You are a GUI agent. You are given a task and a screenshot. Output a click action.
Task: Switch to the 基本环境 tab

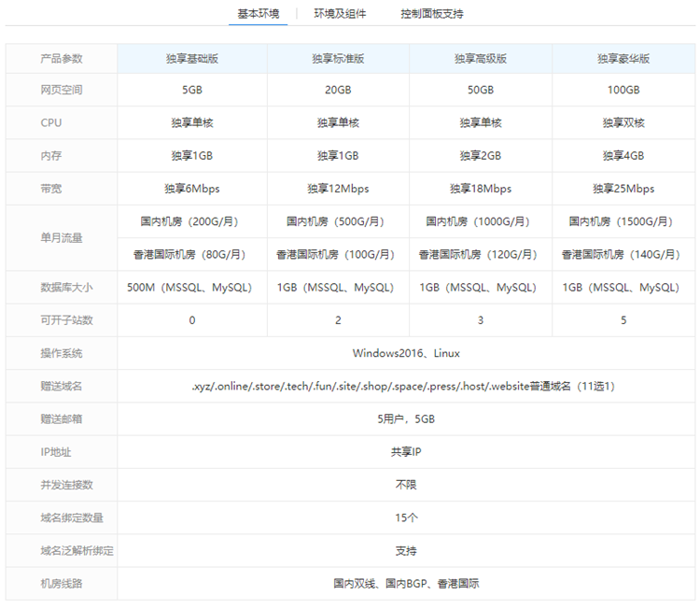[258, 14]
